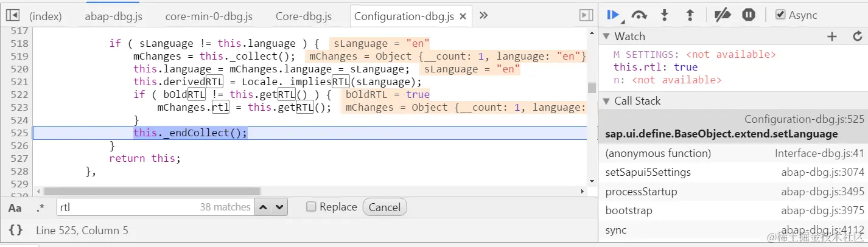Click the M SETTINGS watch expression
Image resolution: width=868 pixels, height=247 pixels.
(x=695, y=55)
